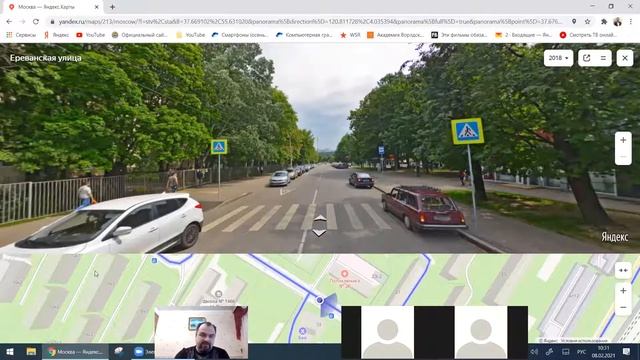Open a new browser tab
640x360 pixels.
tap(112, 7)
